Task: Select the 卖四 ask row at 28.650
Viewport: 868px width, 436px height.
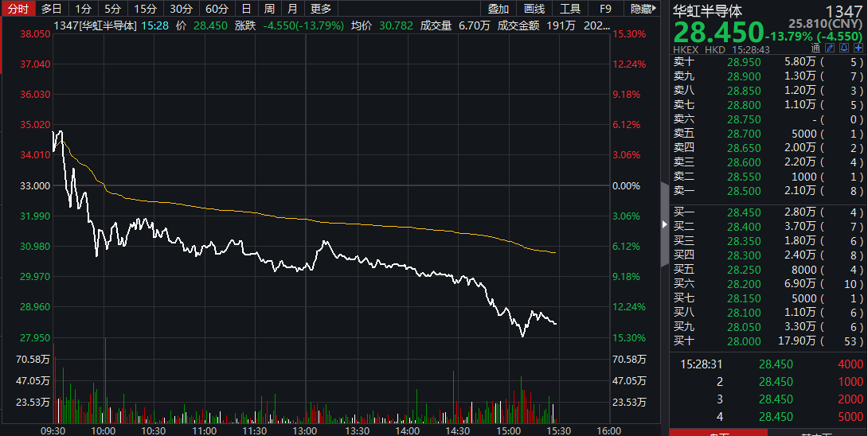Action: [768, 148]
